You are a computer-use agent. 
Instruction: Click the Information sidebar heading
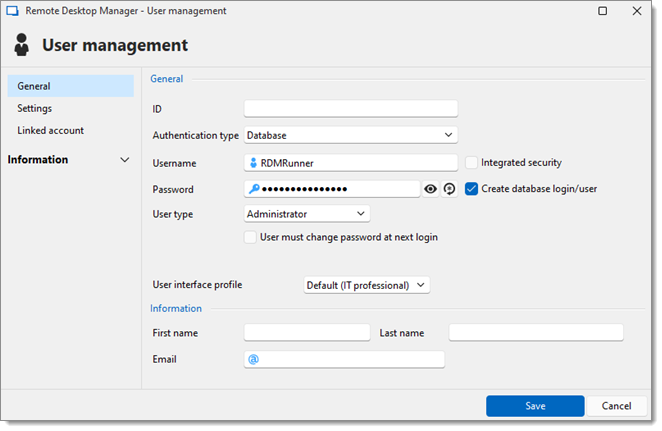pyautogui.click(x=38, y=160)
